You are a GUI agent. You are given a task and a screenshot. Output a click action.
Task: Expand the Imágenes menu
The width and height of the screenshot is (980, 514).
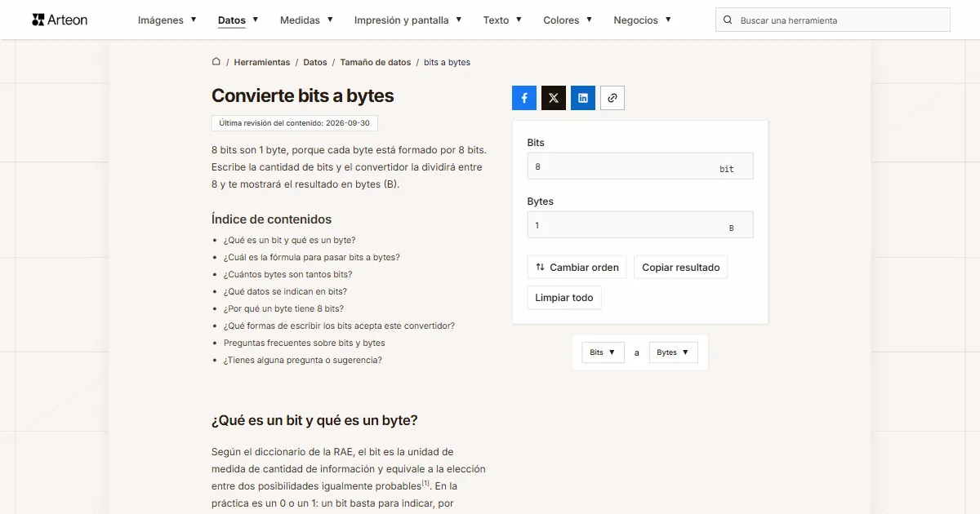[x=167, y=20]
